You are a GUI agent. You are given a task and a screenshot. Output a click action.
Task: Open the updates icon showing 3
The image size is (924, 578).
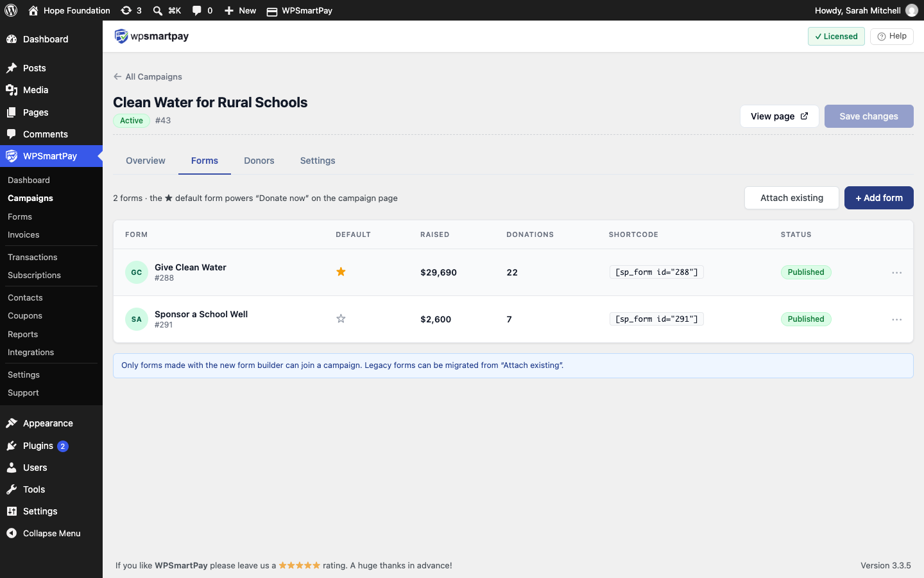131,10
